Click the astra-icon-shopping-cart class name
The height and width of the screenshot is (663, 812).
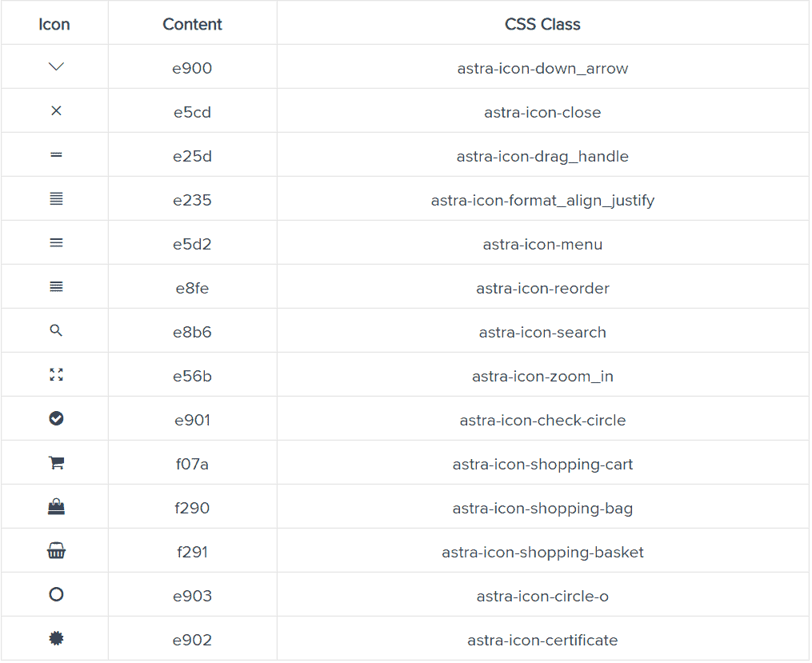[x=542, y=465]
